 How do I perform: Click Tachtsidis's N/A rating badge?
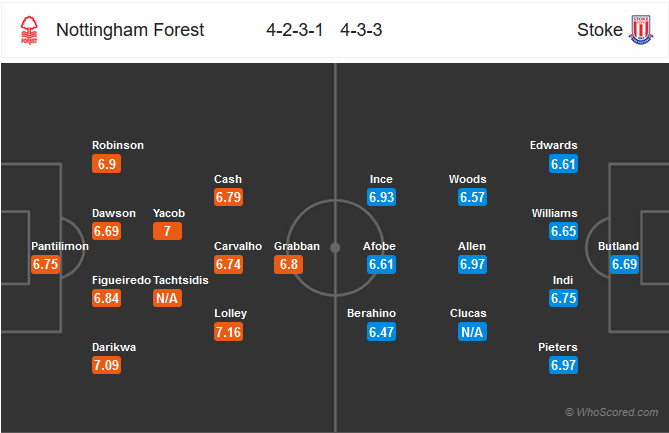click(x=167, y=298)
